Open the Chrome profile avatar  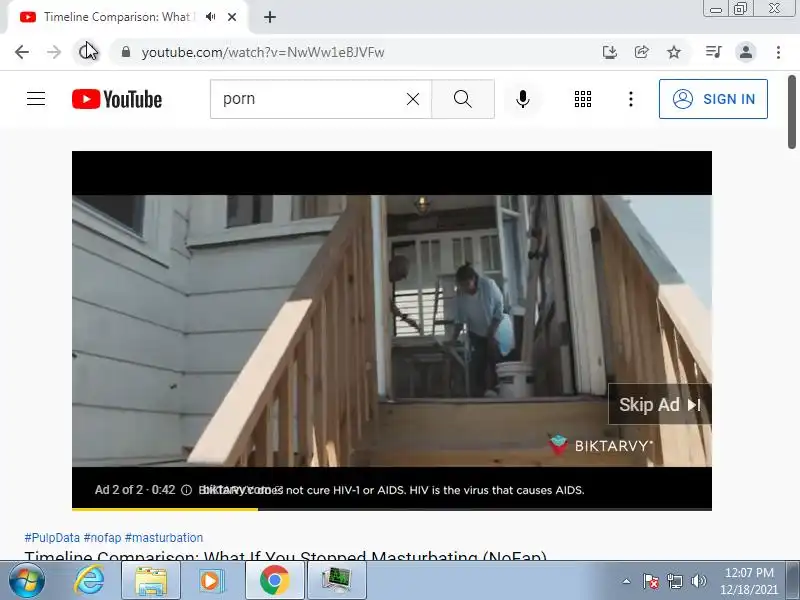click(x=745, y=52)
